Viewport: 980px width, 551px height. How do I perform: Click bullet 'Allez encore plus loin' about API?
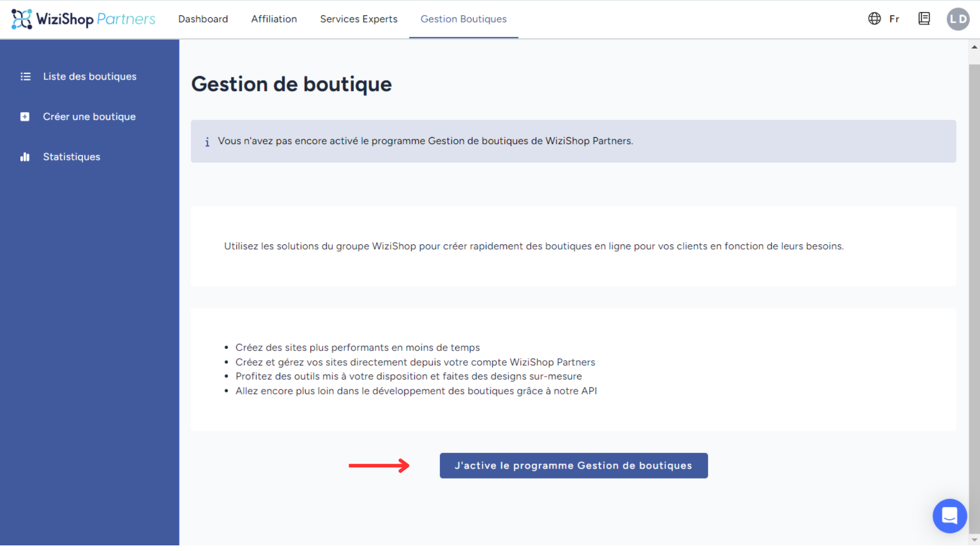tap(416, 391)
